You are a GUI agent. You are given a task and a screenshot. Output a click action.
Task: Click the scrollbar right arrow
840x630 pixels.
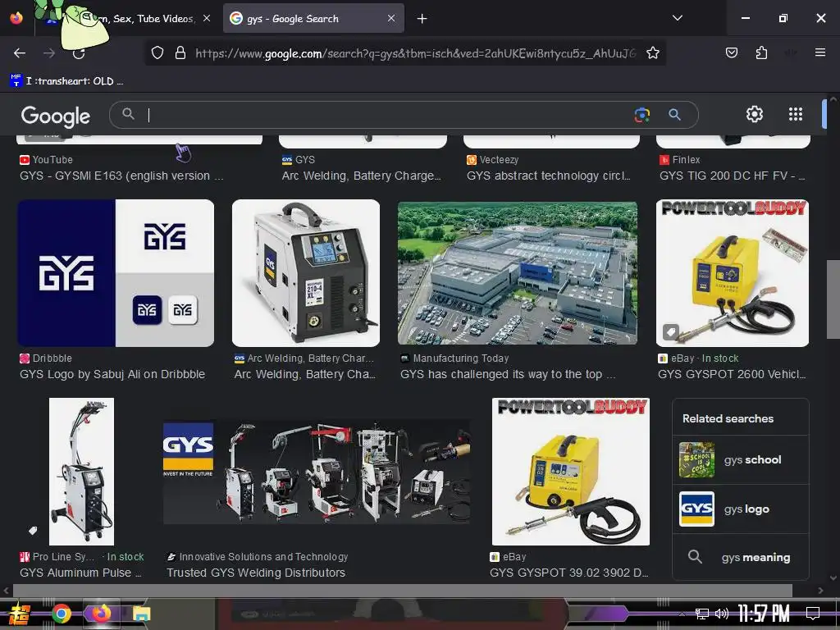820,591
